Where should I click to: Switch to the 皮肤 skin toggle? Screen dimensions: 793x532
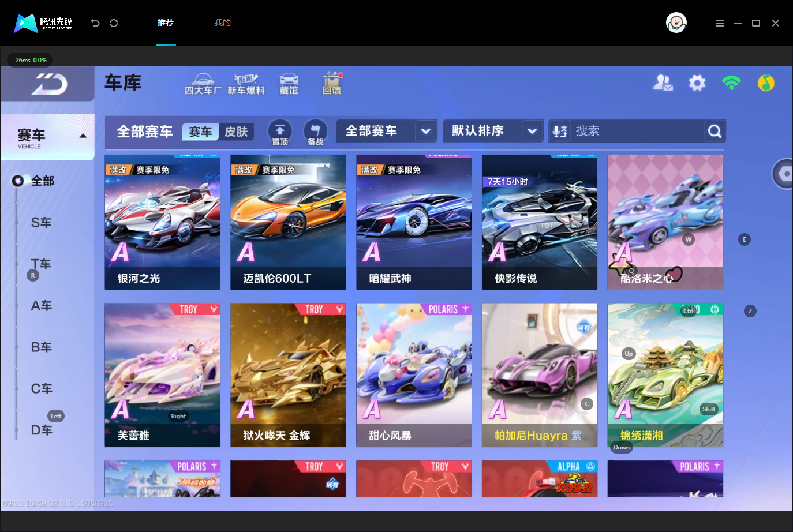(236, 132)
